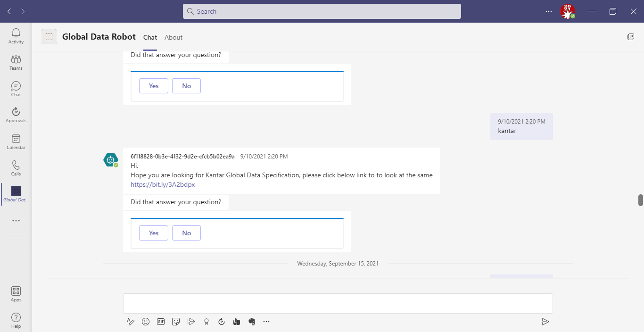644x332 pixels.
Task: Open the Evernote messaging extension
Action: point(252,322)
